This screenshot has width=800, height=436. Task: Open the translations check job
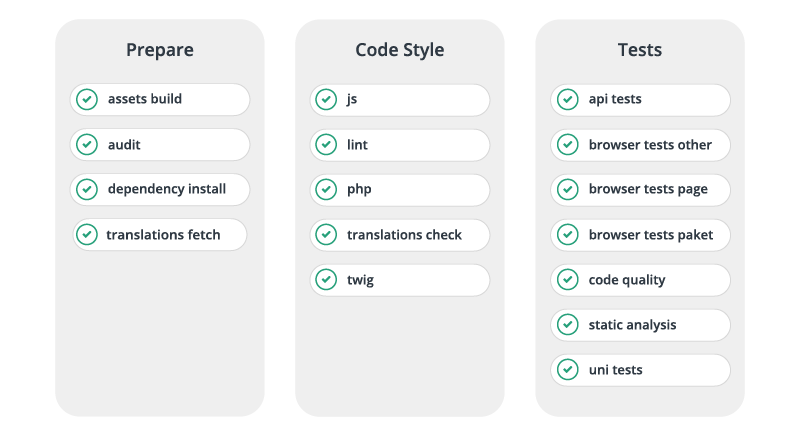coord(404,234)
